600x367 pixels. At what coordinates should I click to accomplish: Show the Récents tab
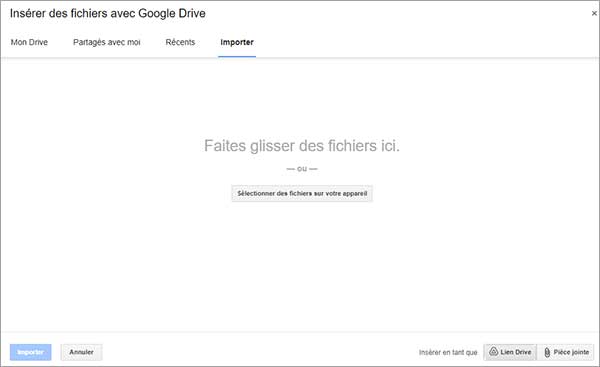[180, 42]
